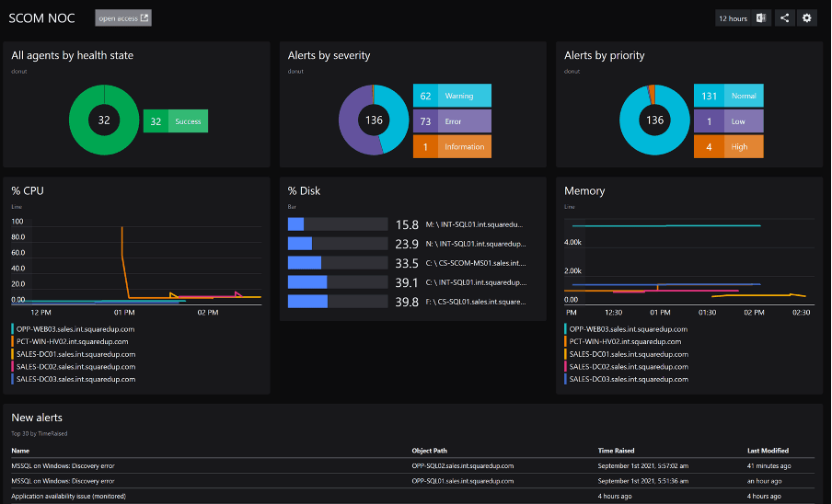Click the SCOM NOC dashboard title

44,18
